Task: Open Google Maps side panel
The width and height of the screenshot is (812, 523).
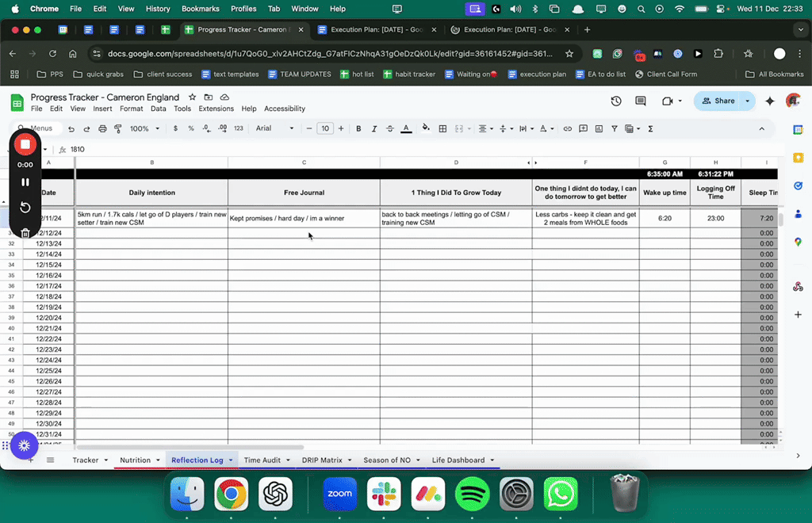Action: point(798,242)
